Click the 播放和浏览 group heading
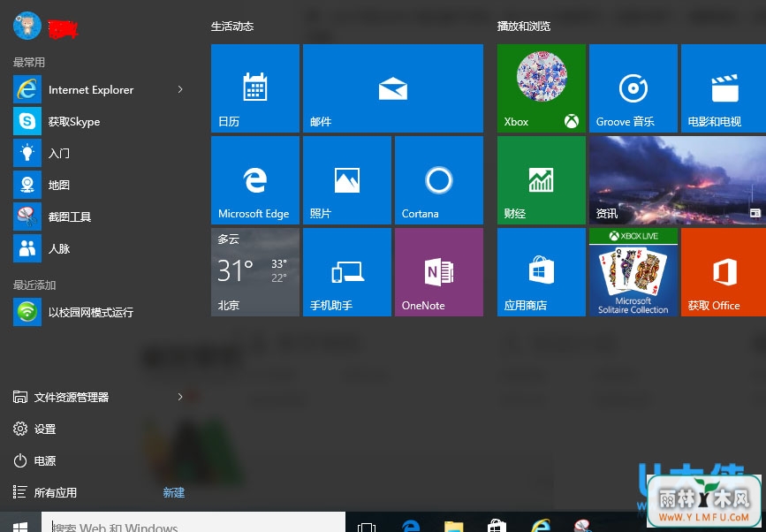766x532 pixels. click(524, 27)
